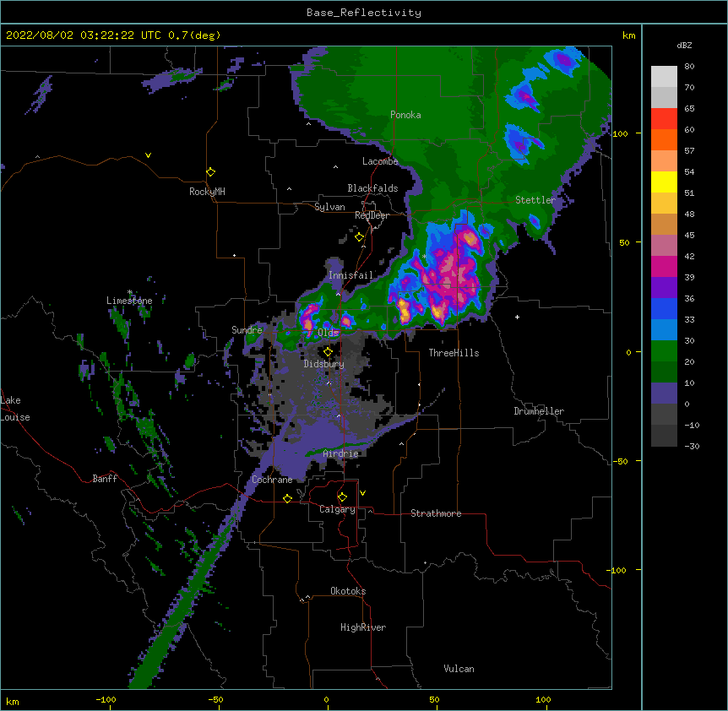The width and height of the screenshot is (728, 711).
Task: Select the dark orange 57-60 dBZ legend swatch
Action: tap(664, 139)
